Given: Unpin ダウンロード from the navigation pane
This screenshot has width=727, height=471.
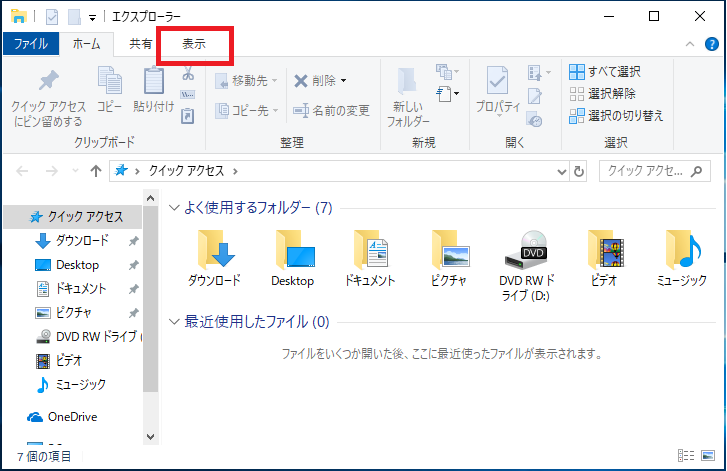Looking at the screenshot, I should pyautogui.click(x=134, y=241).
